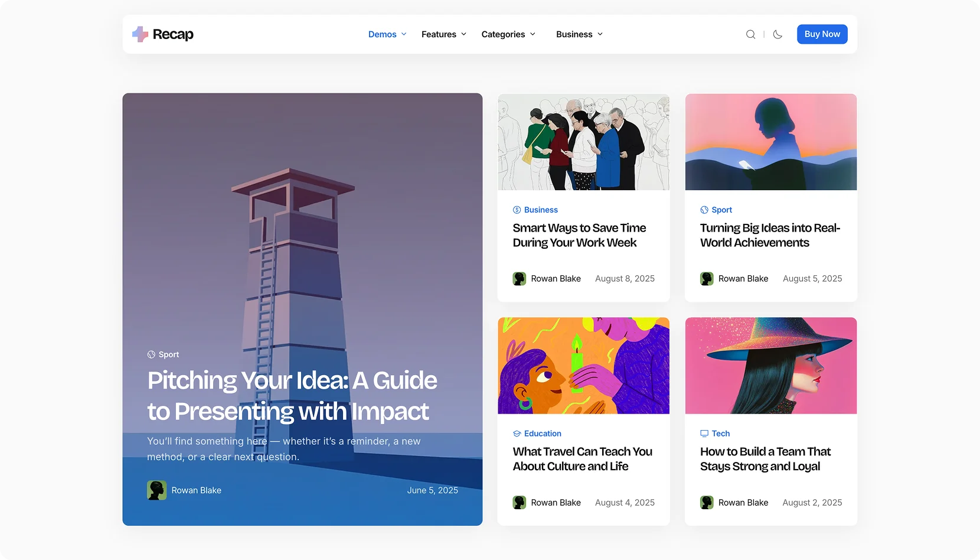Click the Education category icon
The width and height of the screenshot is (980, 560).
click(x=517, y=434)
